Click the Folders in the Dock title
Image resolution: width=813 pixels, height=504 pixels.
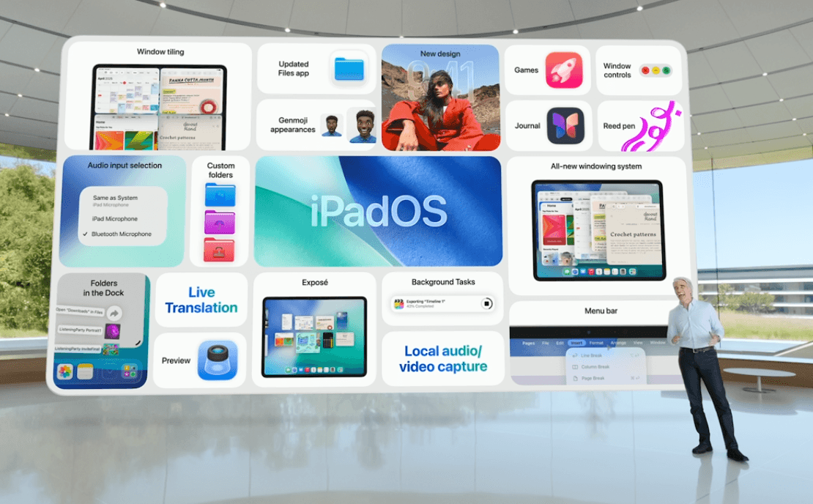click(x=104, y=288)
